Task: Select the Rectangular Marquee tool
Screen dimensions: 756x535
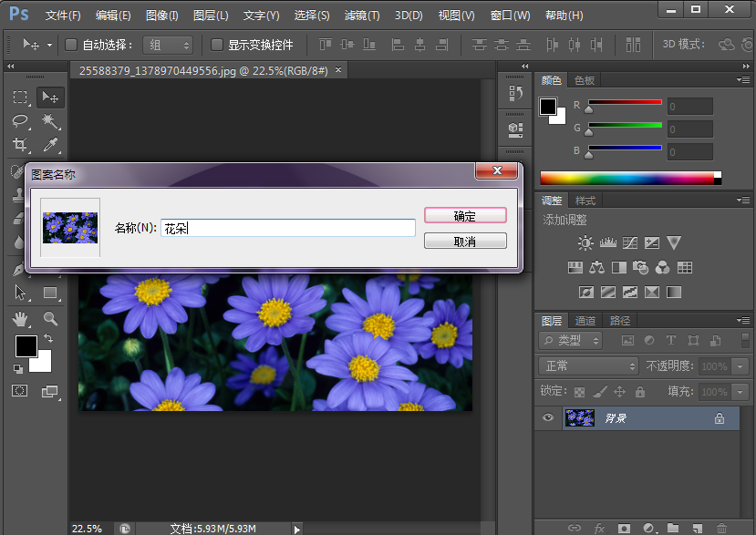Action: click(x=20, y=98)
